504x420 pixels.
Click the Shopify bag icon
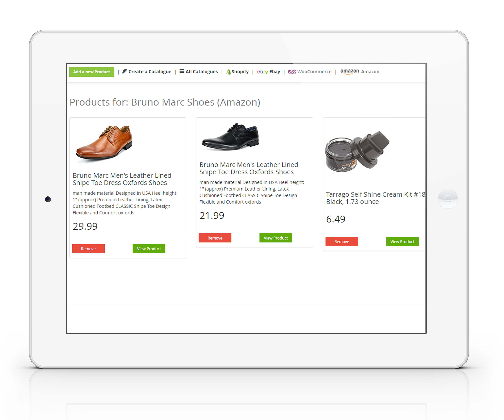pos(229,72)
